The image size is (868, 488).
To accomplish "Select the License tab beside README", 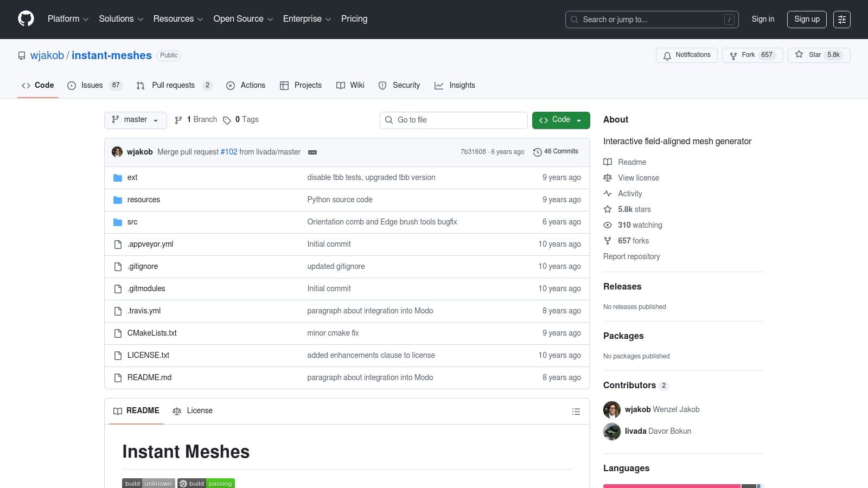I will point(193,411).
